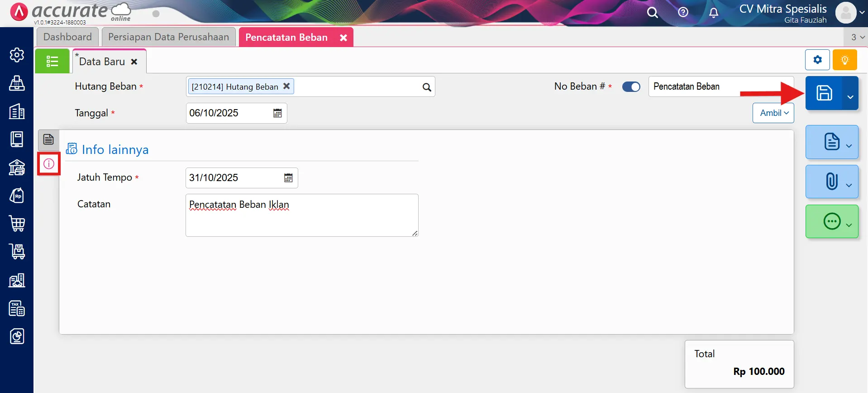The width and height of the screenshot is (868, 393).
Task: Open the calendar picker for Tanggal
Action: [277, 113]
